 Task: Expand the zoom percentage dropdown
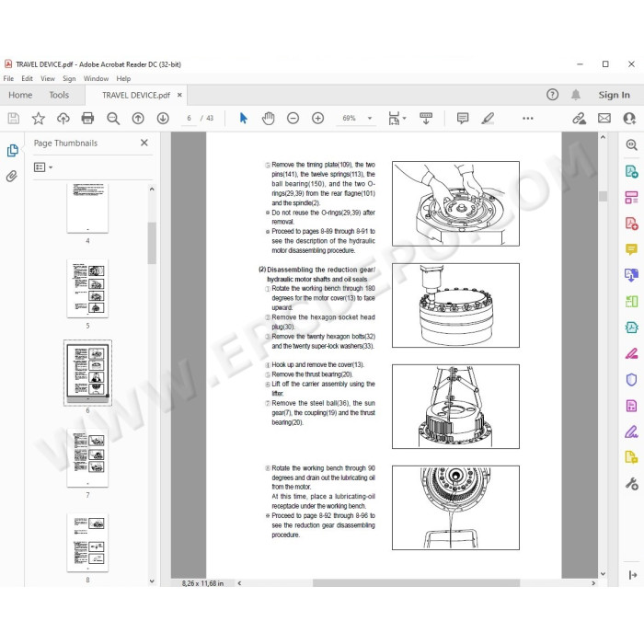tap(370, 119)
